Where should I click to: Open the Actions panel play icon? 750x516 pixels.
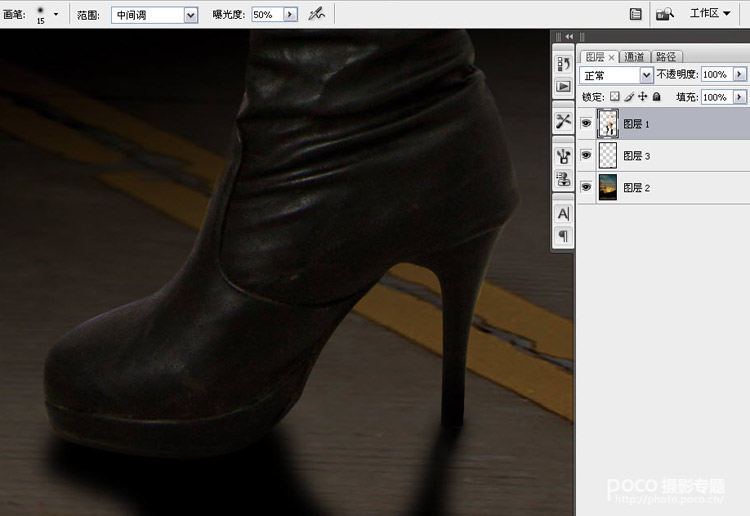tap(563, 86)
